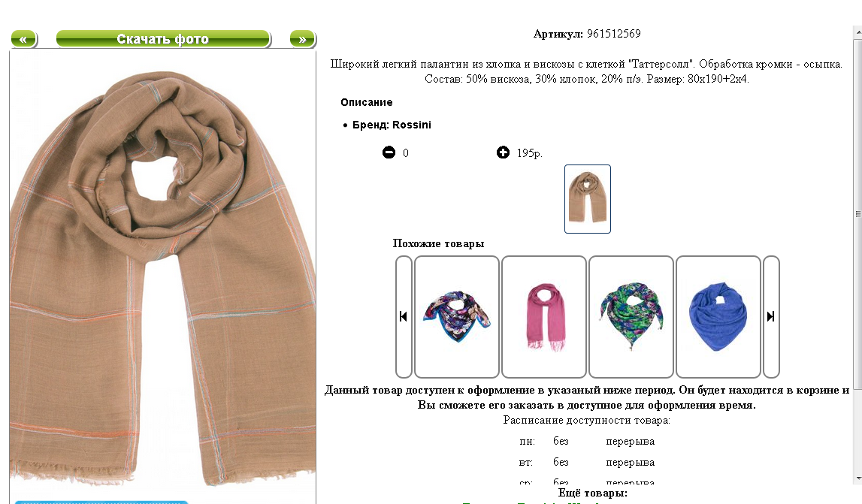862x504 pixels.
Task: Click the 195р. price label
Action: [x=529, y=153]
